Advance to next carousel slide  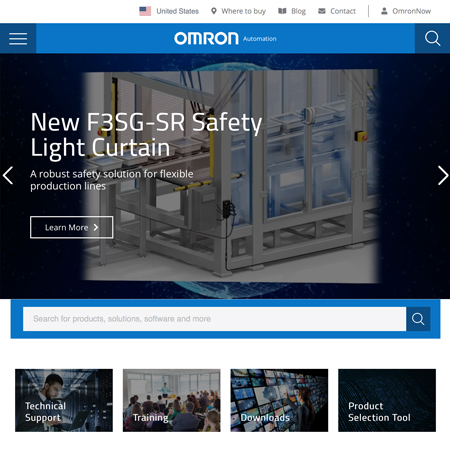[x=443, y=175]
